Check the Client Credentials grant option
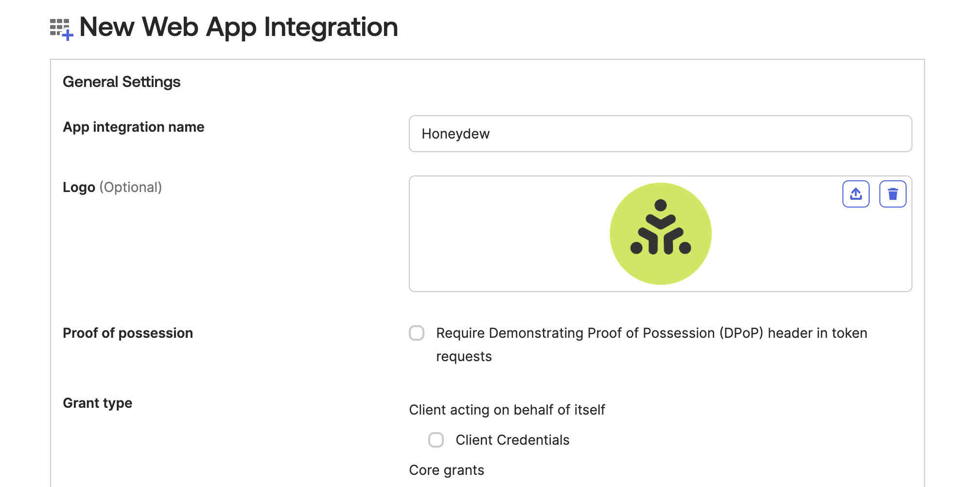 point(436,440)
